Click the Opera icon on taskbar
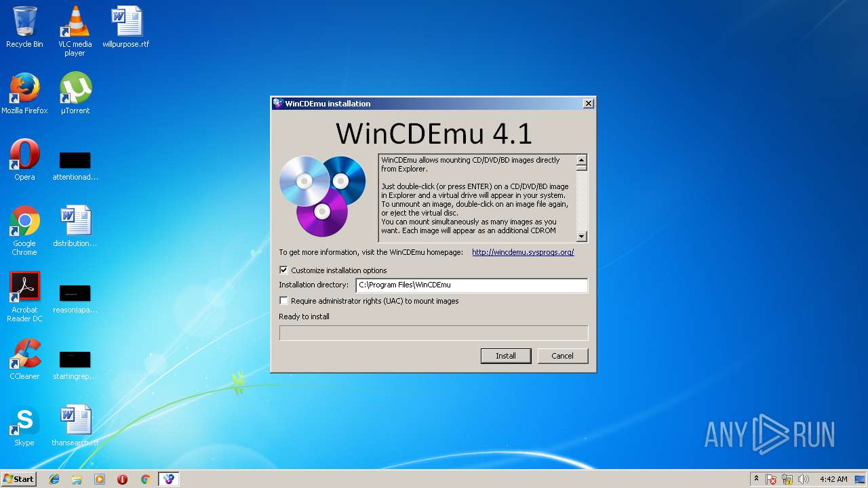Viewport: 868px width, 488px height. click(x=123, y=479)
